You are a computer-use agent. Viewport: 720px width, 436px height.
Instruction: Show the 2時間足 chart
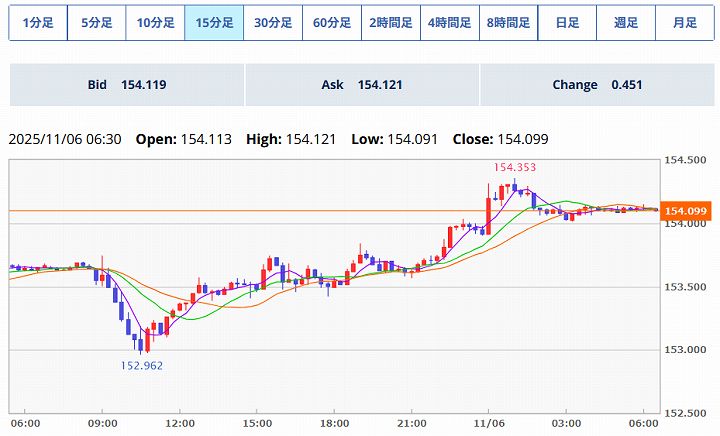pyautogui.click(x=390, y=22)
